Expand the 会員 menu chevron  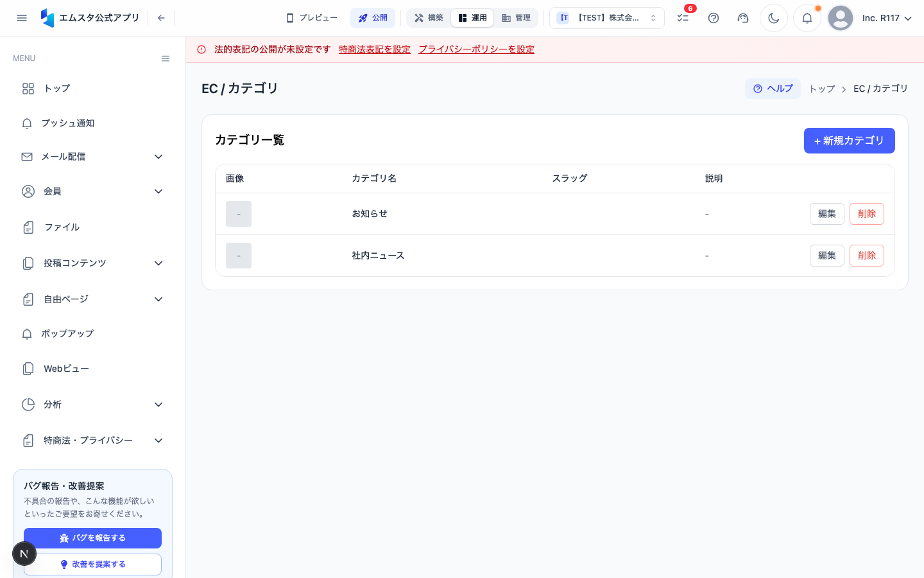[x=158, y=191]
